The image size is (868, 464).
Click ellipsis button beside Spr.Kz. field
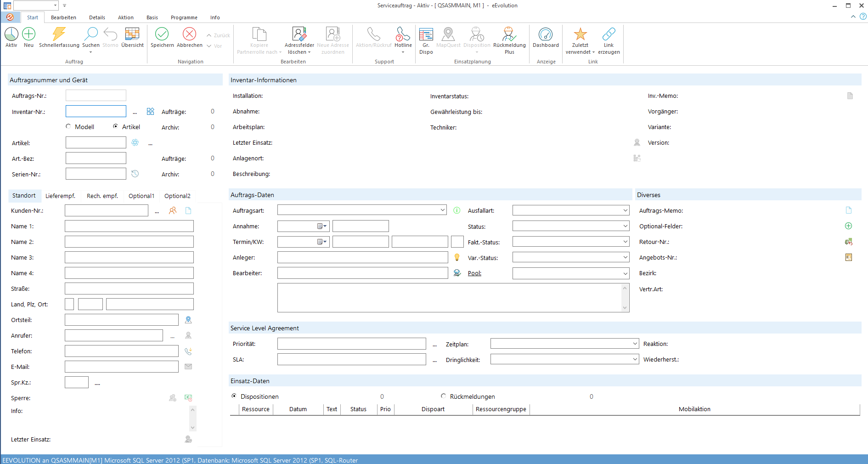97,383
